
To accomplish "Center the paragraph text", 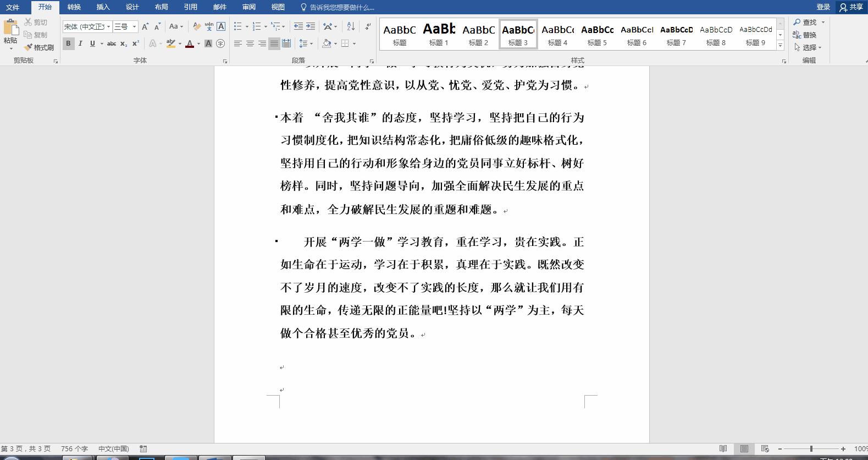I will coord(250,43).
